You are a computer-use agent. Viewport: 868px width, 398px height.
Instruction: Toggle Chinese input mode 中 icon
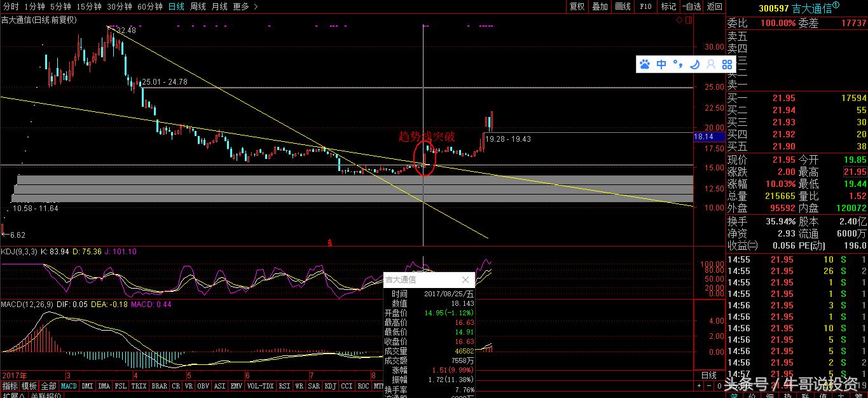661,64
